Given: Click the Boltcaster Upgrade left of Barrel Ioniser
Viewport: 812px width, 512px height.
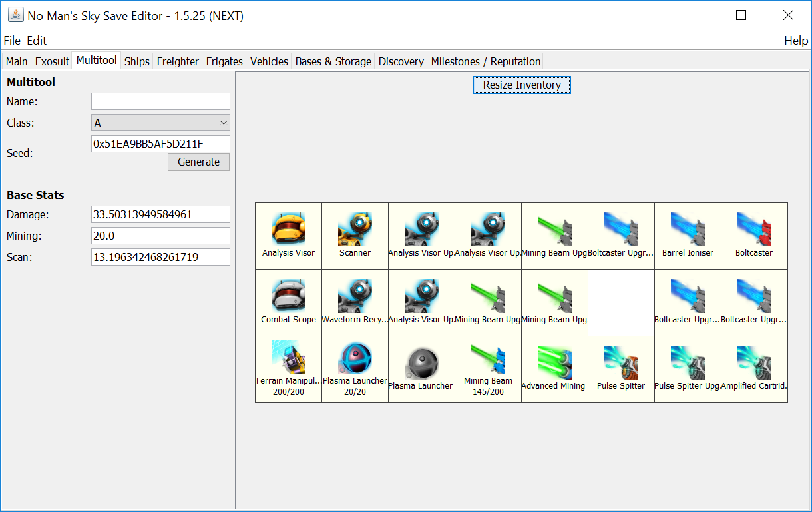Looking at the screenshot, I should 621,236.
